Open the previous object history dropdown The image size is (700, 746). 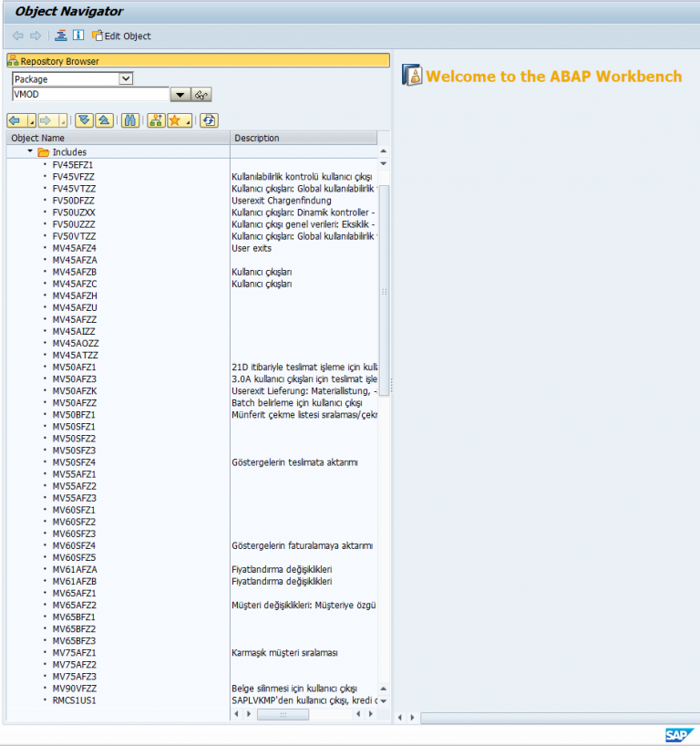pos(31,121)
